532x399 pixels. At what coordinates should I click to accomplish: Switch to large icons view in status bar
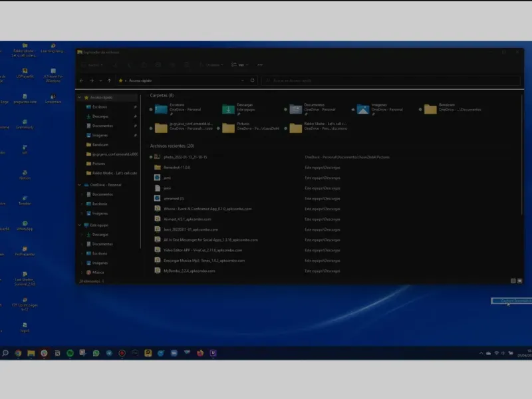(x=519, y=281)
